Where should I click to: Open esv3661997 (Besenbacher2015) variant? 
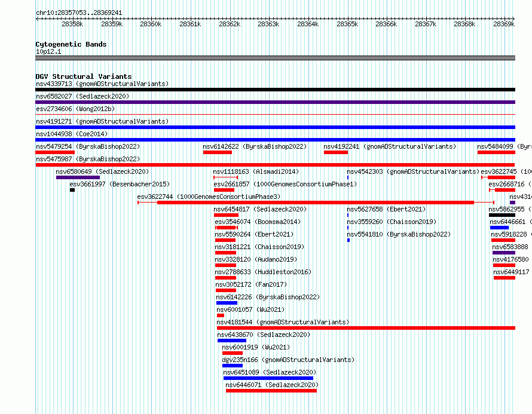pos(120,184)
